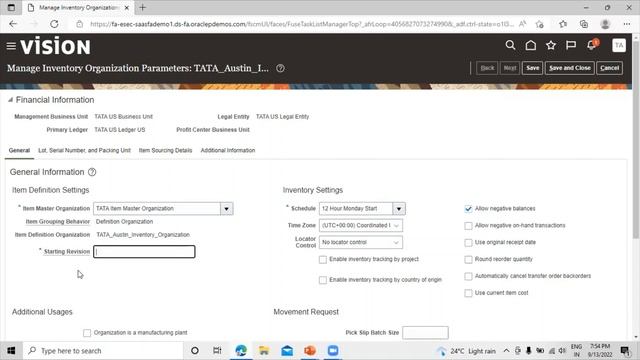Switch to Item Sourcing Details tab
640x360 pixels.
pyautogui.click(x=165, y=150)
